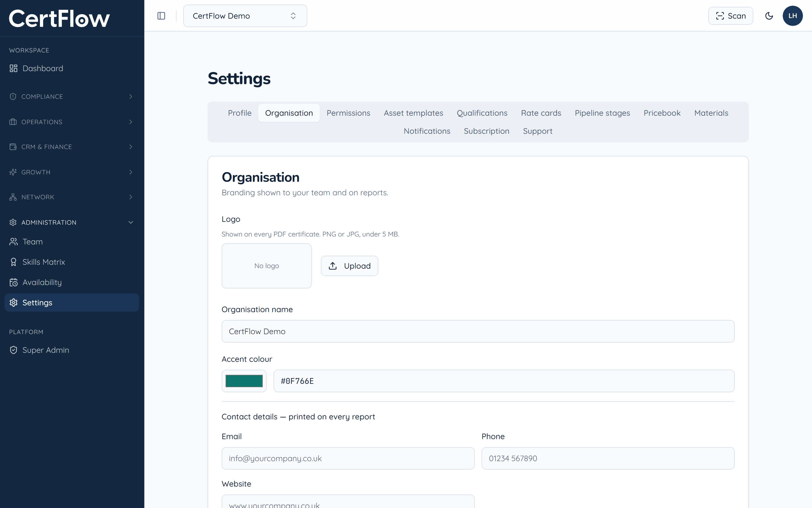Switch to dark mode moon icon
812x508 pixels.
pyautogui.click(x=769, y=16)
